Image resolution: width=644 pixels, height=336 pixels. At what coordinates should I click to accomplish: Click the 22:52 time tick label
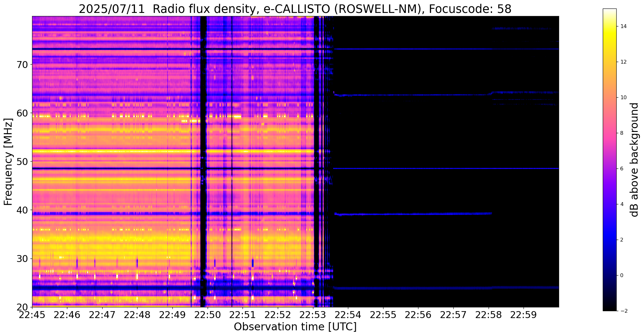(x=278, y=315)
